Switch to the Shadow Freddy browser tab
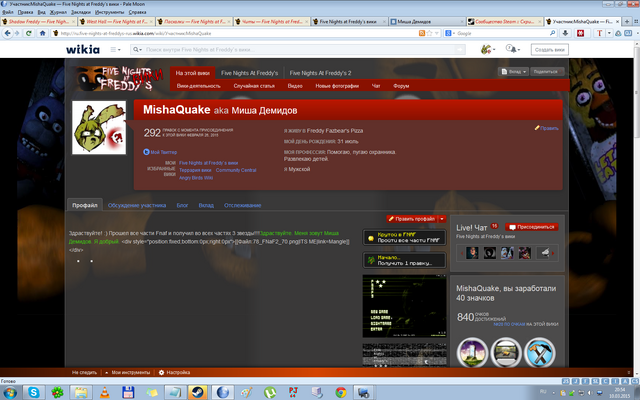Viewport: 640px width, 400px height. (38, 21)
